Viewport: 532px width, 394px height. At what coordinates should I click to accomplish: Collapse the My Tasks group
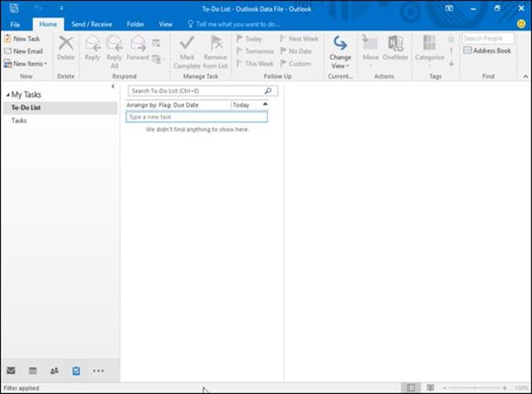click(7, 95)
